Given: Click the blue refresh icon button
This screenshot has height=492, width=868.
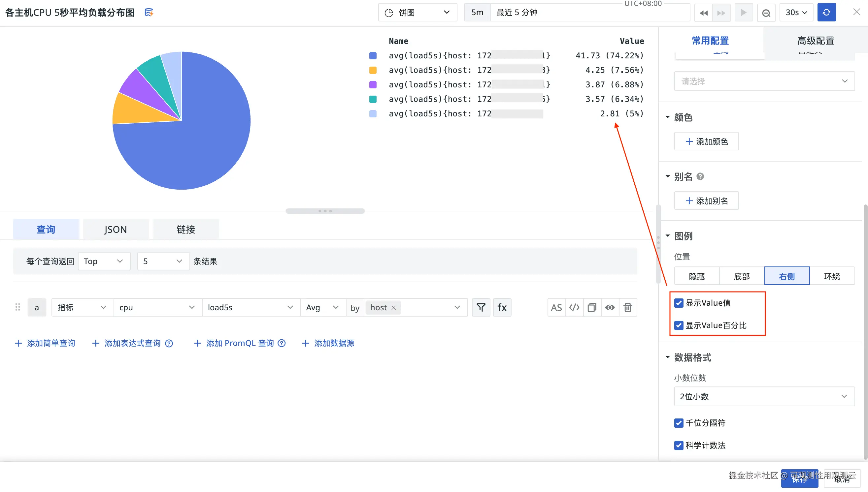Looking at the screenshot, I should 826,13.
